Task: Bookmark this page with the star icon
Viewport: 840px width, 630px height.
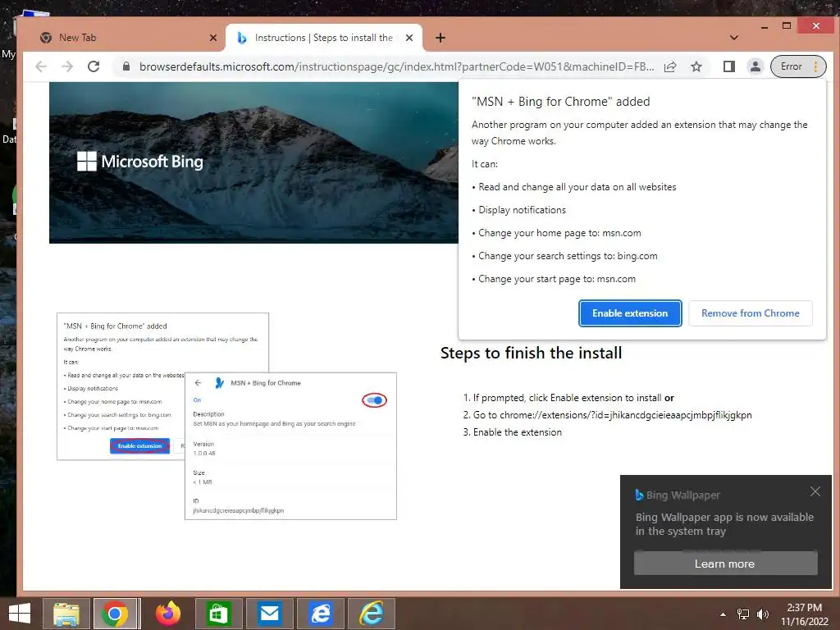Action: pyautogui.click(x=696, y=66)
